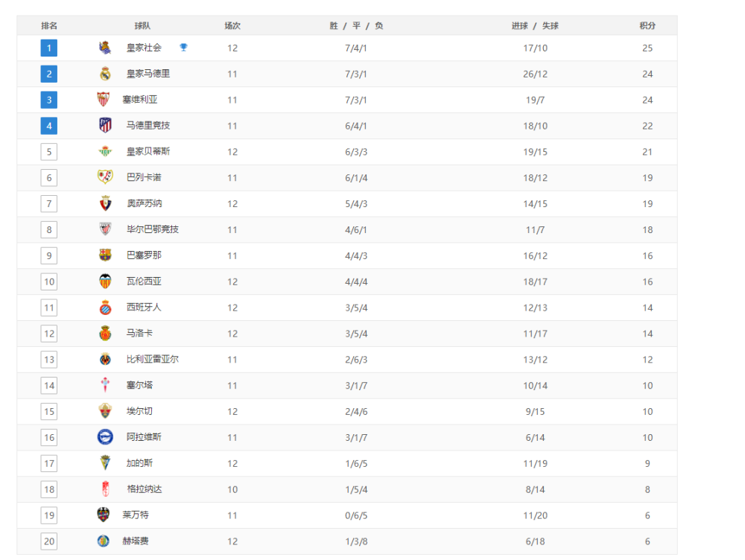Open the 毕尔巴鄂竞技 team link
745x560 pixels.
(x=153, y=229)
